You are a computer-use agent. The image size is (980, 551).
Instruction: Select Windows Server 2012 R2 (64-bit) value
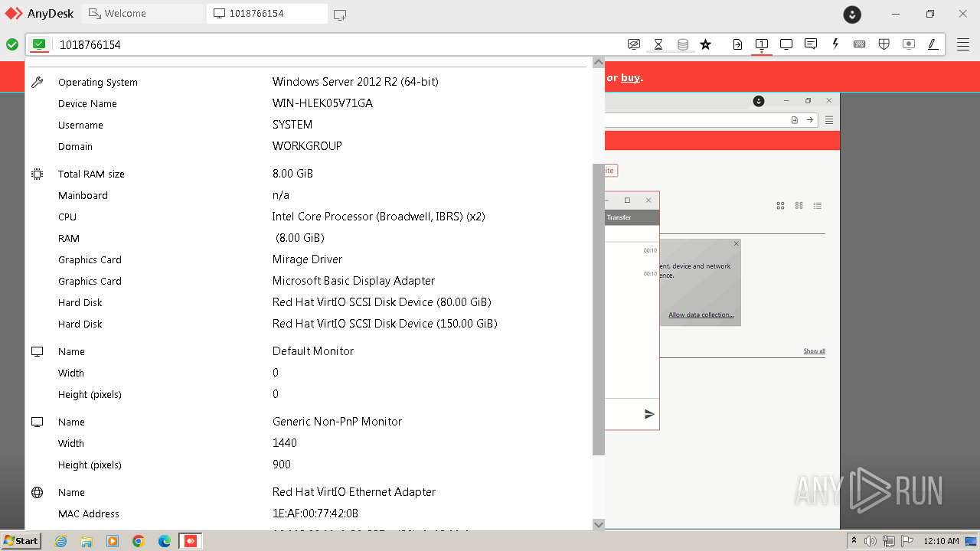(x=355, y=81)
